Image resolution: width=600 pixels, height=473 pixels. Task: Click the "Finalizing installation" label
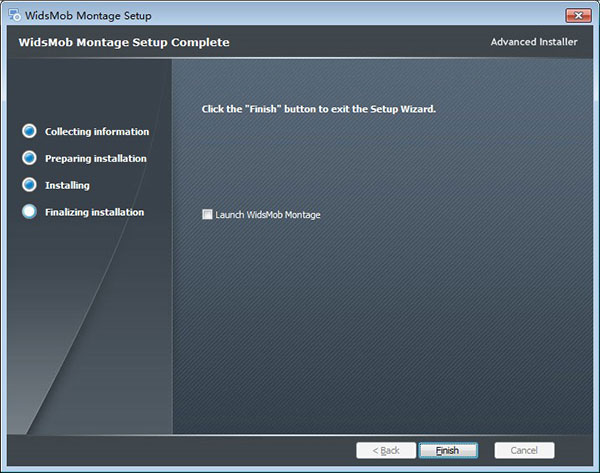[95, 212]
